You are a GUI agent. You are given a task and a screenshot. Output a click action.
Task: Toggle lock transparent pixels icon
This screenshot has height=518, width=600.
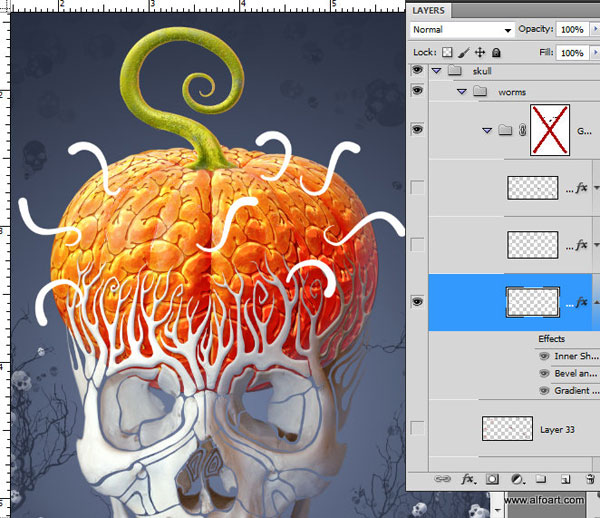coord(447,52)
